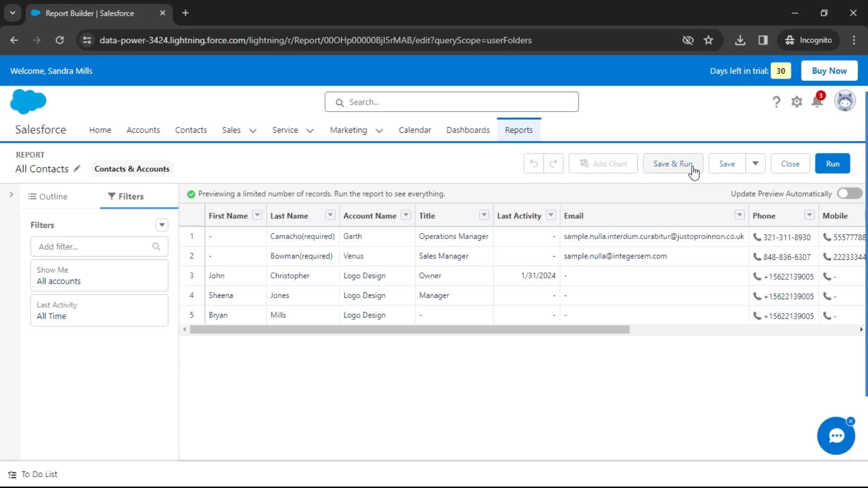Open the Dashboards nav item
Viewport: 868px width, 488px height.
468,130
